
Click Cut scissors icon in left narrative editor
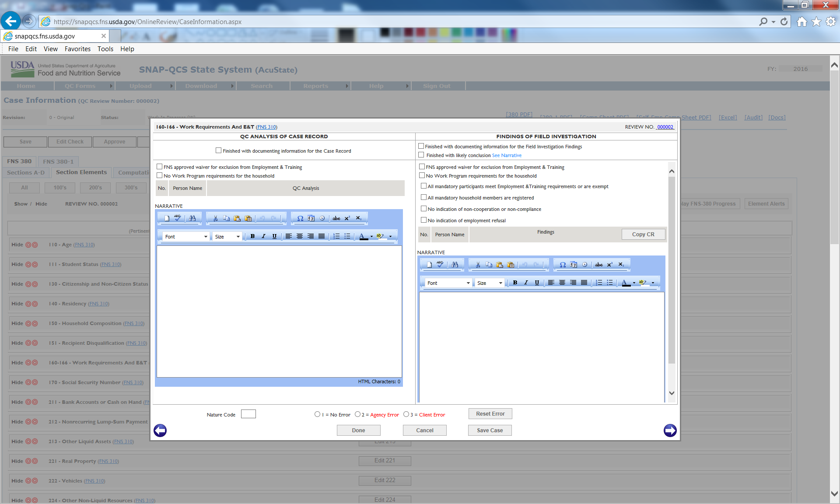coord(215,218)
